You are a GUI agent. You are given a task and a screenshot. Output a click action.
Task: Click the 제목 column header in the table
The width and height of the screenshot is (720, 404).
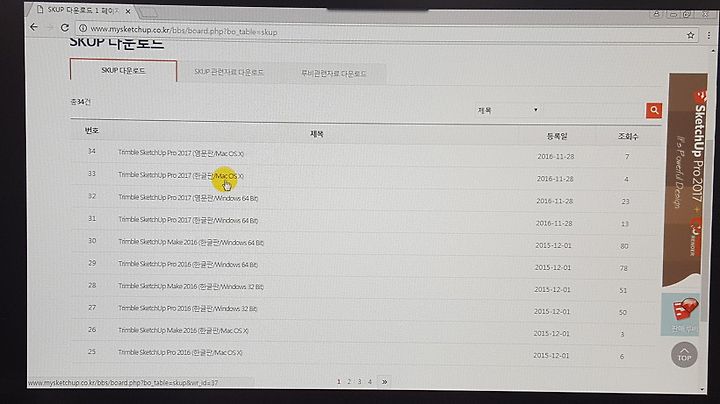click(317, 134)
